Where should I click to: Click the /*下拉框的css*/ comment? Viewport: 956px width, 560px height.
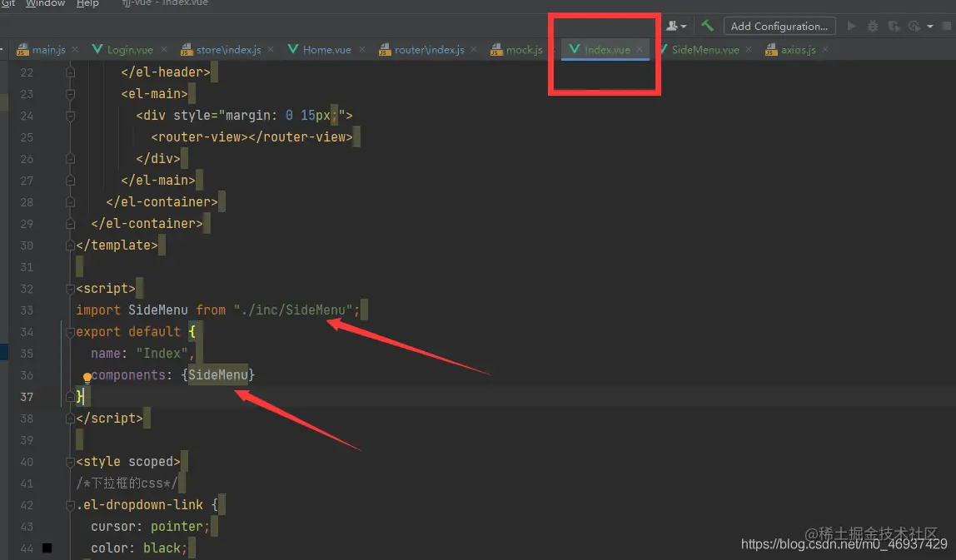(x=127, y=483)
